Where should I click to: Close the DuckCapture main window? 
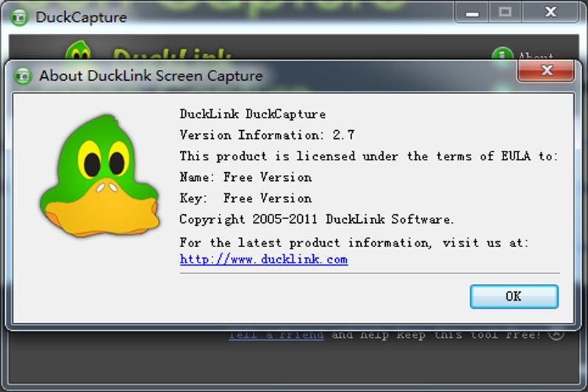click(550, 13)
